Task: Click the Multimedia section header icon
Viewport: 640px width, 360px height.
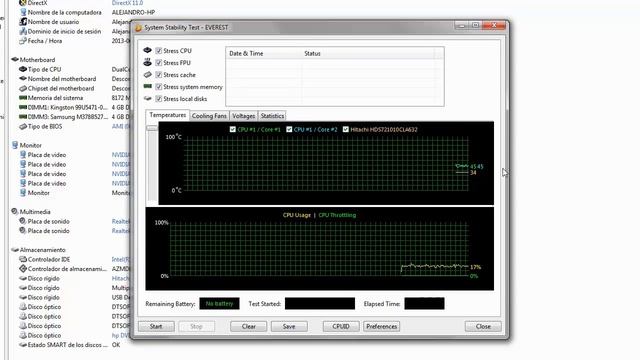Action: [15, 211]
